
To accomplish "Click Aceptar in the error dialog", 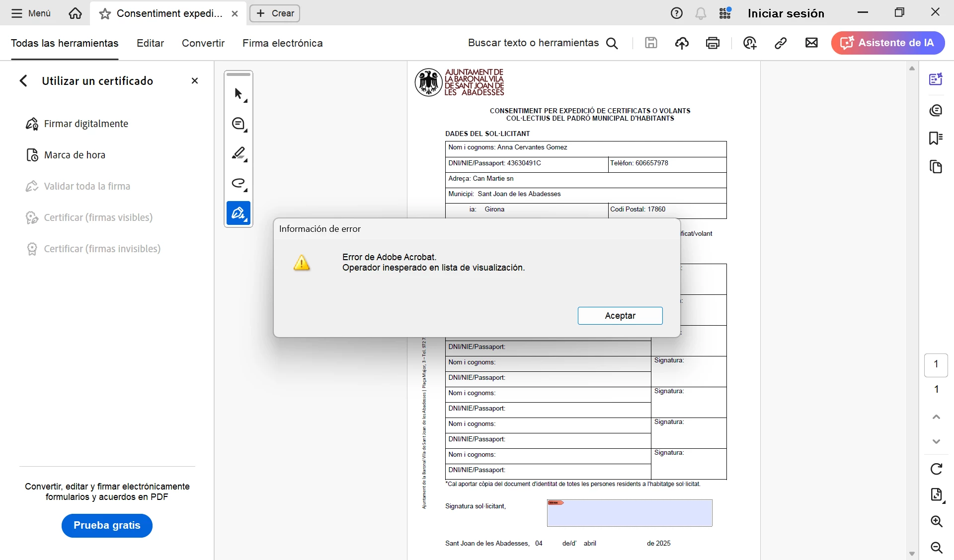I will (620, 316).
